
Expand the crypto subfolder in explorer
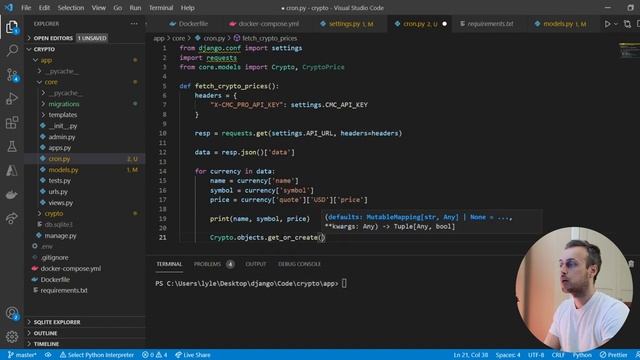53,213
